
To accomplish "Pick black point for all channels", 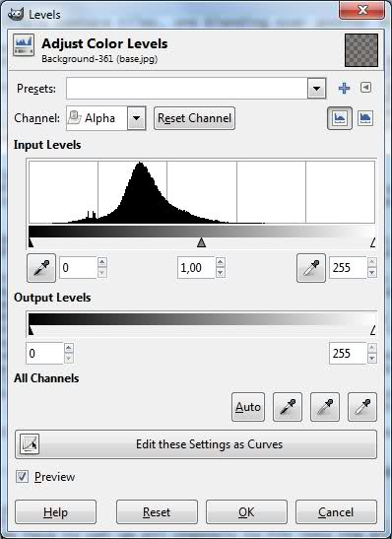I will [288, 407].
